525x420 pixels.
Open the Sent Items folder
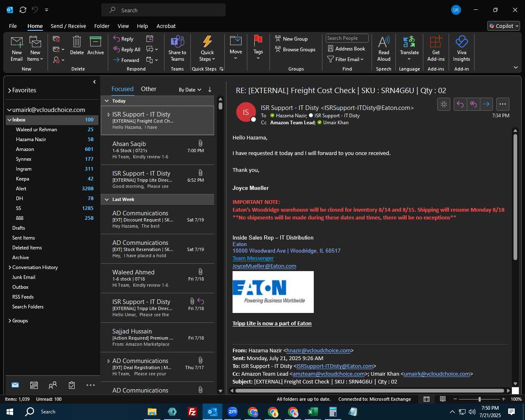tap(23, 238)
